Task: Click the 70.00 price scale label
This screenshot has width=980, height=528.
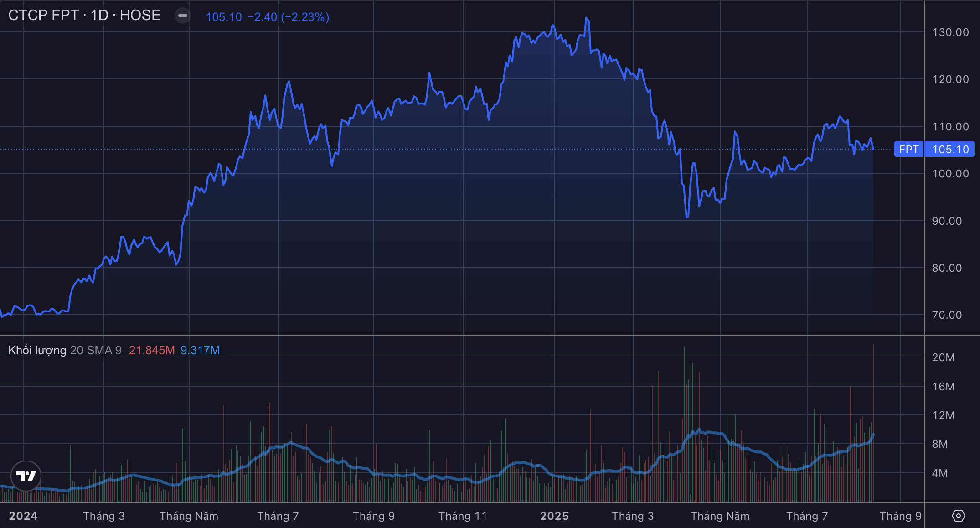Action: tap(947, 315)
